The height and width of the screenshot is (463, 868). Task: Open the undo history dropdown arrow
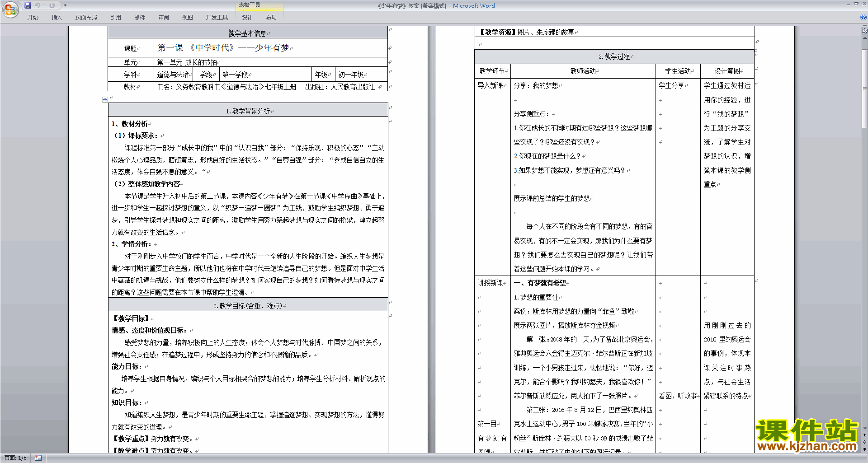pos(44,5)
